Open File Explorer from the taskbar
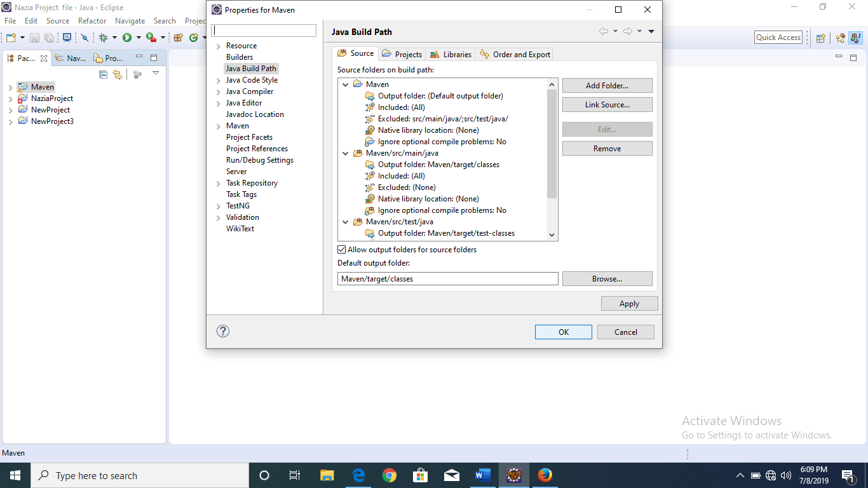 tap(327, 475)
